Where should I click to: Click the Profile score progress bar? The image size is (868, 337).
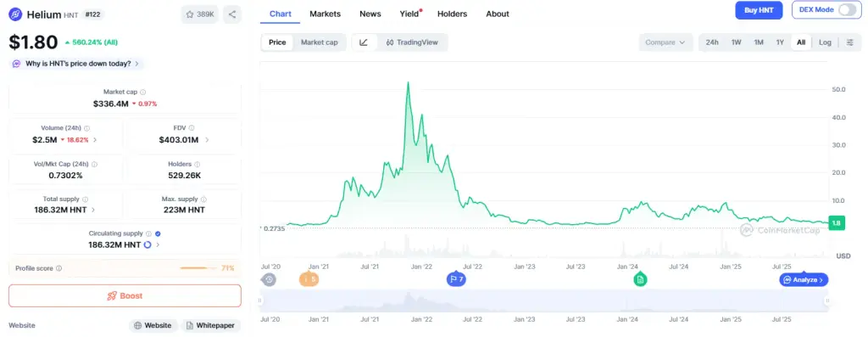coord(199,268)
